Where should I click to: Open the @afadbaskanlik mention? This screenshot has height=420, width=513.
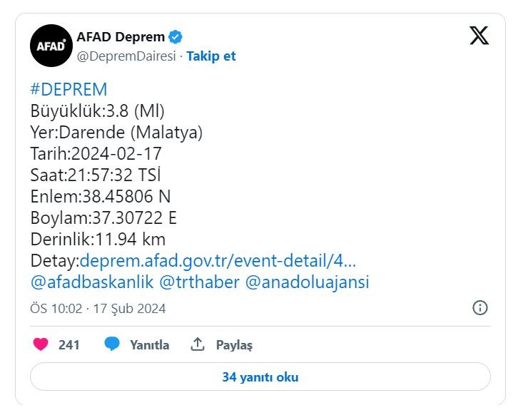92,282
